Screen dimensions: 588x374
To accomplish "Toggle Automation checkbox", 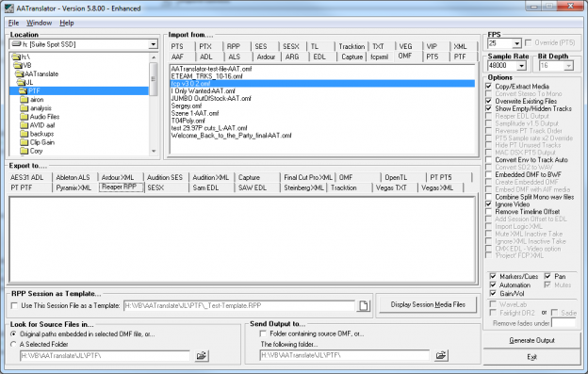I will 493,285.
